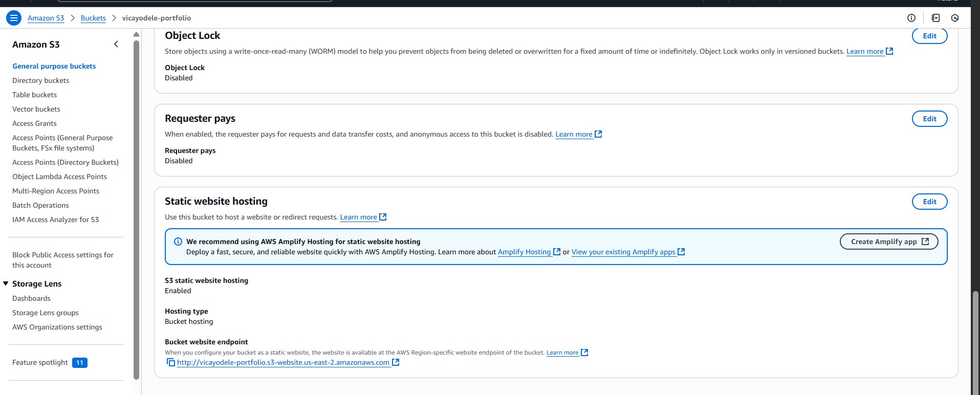Collapse the Storage Lens section

tap(6, 283)
